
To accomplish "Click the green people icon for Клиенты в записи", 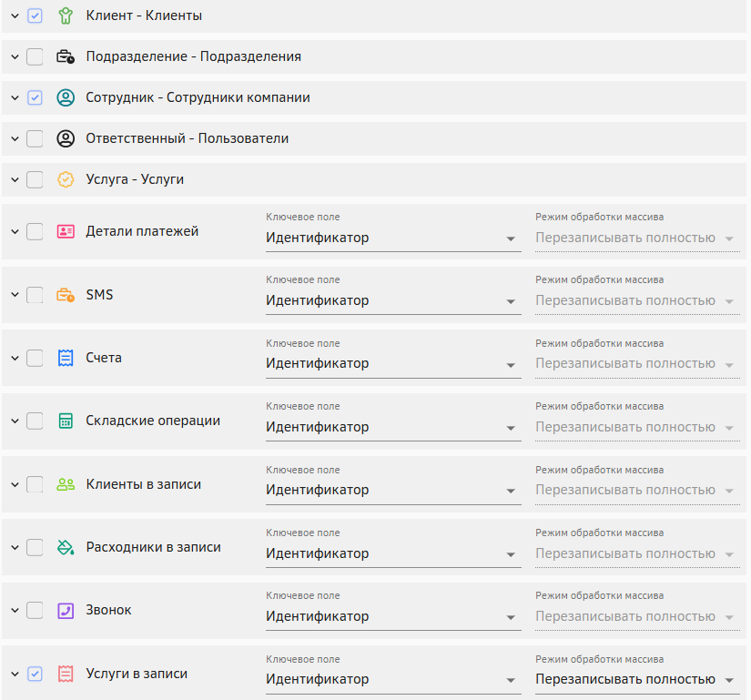I will coord(66,484).
